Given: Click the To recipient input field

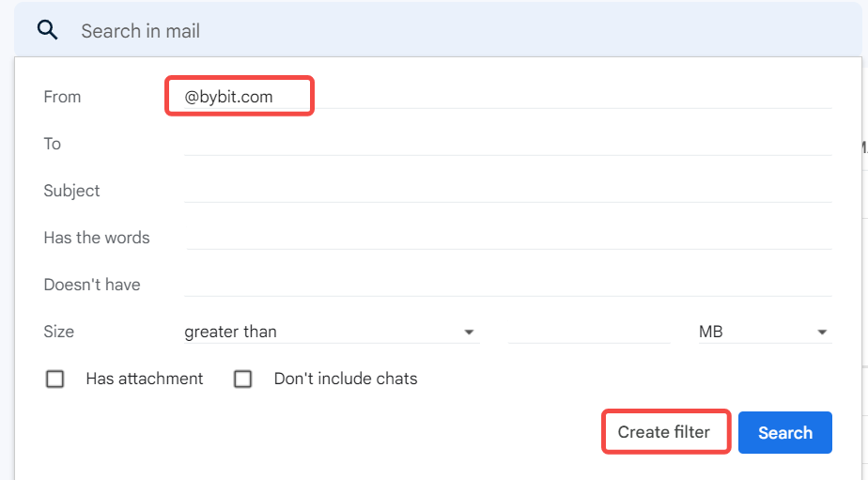Looking at the screenshot, I should point(507,144).
